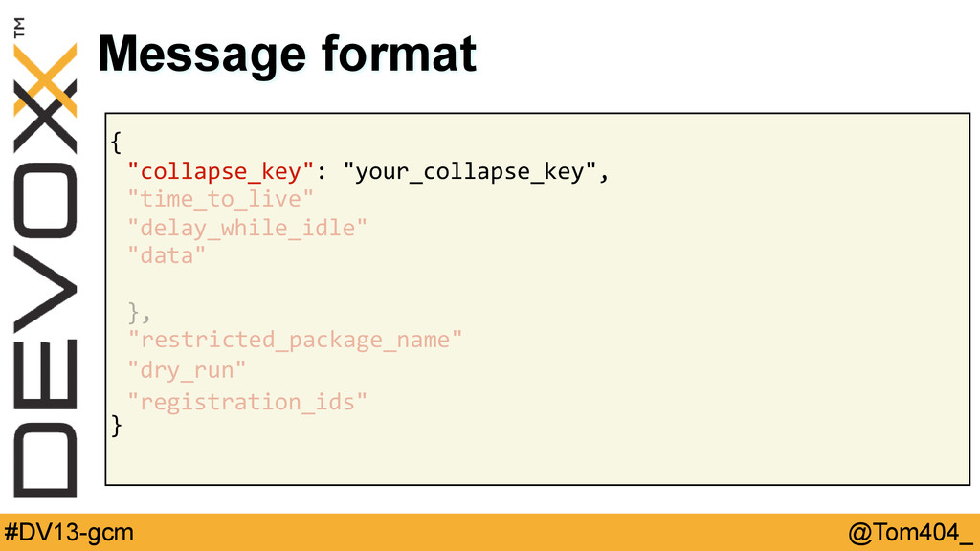This screenshot has height=551, width=980.
Task: Select the red "collapse_key" text
Action: (220, 171)
